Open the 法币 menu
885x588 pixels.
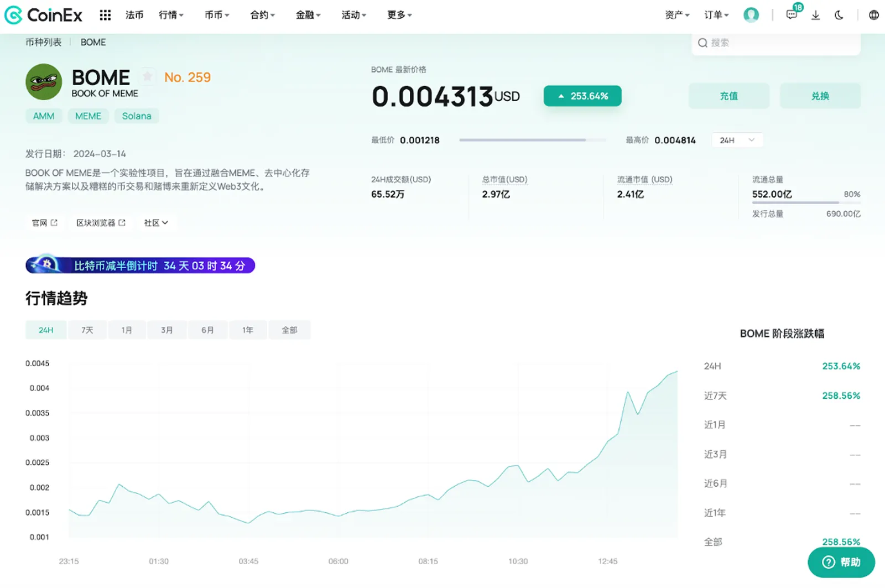134,15
